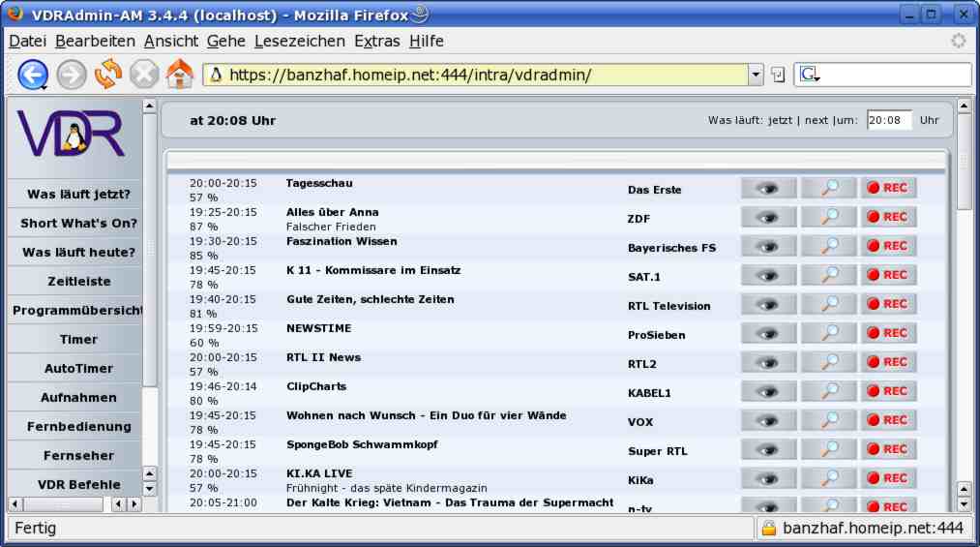
Task: Record K 11 on SAT.1 with REC
Action: [889, 275]
